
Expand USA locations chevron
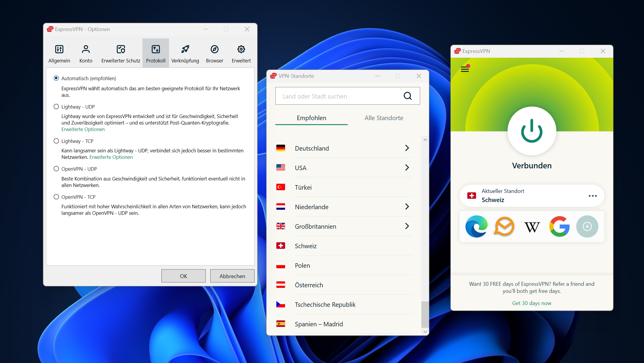click(407, 167)
